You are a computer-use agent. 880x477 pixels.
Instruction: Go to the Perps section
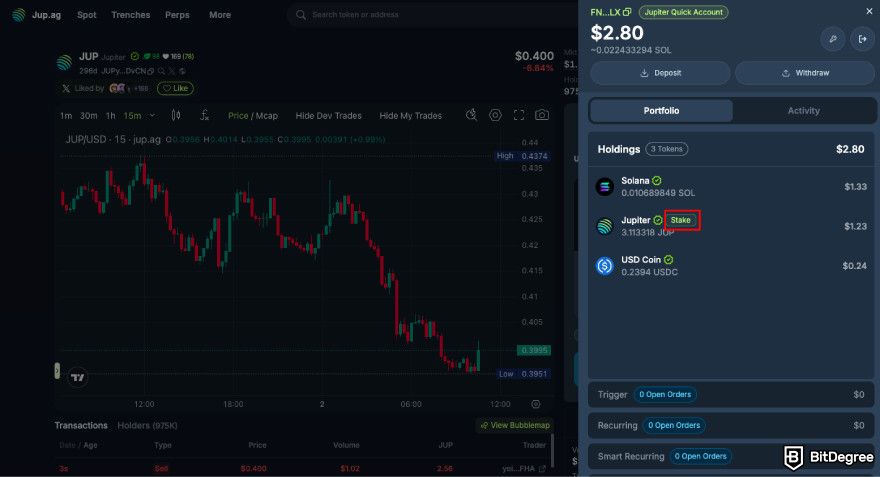(x=177, y=15)
